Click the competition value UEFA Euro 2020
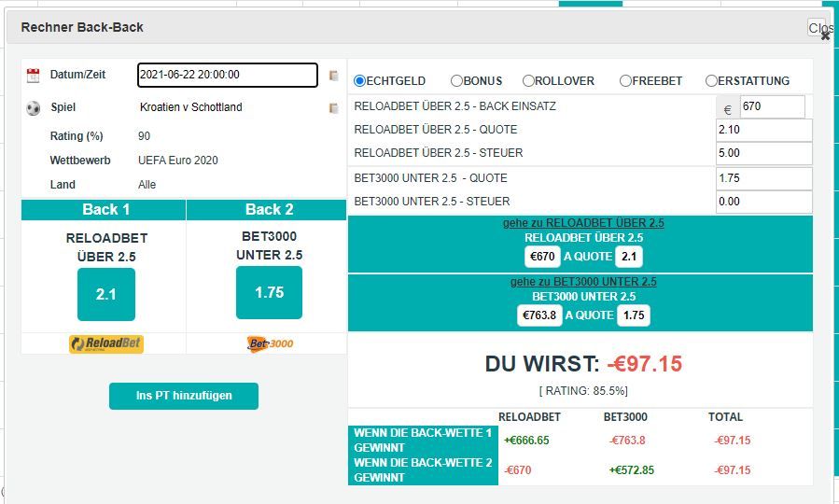This screenshot has width=839, height=504. tap(178, 161)
